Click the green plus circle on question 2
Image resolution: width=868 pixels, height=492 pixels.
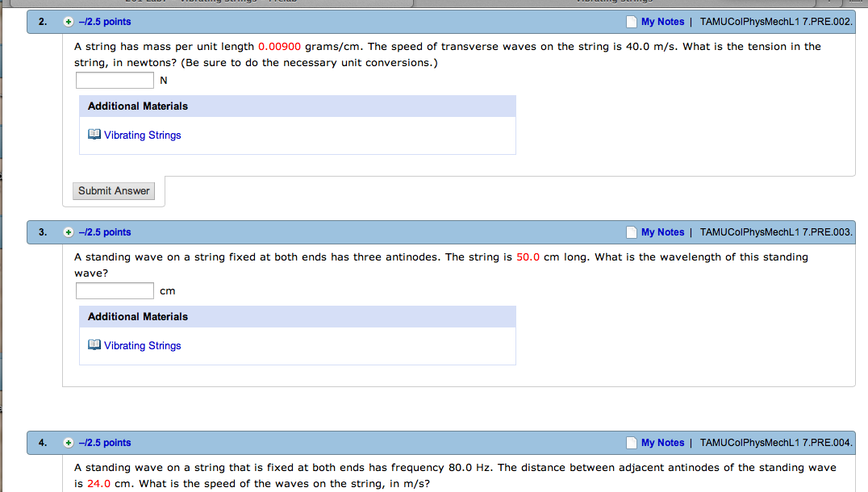click(68, 22)
